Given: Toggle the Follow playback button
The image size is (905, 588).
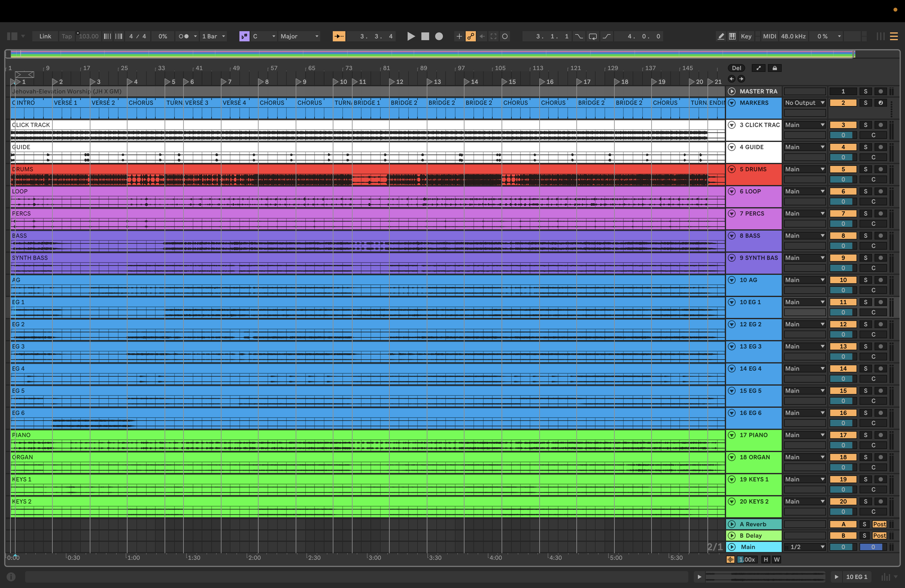Looking at the screenshot, I should tap(338, 36).
